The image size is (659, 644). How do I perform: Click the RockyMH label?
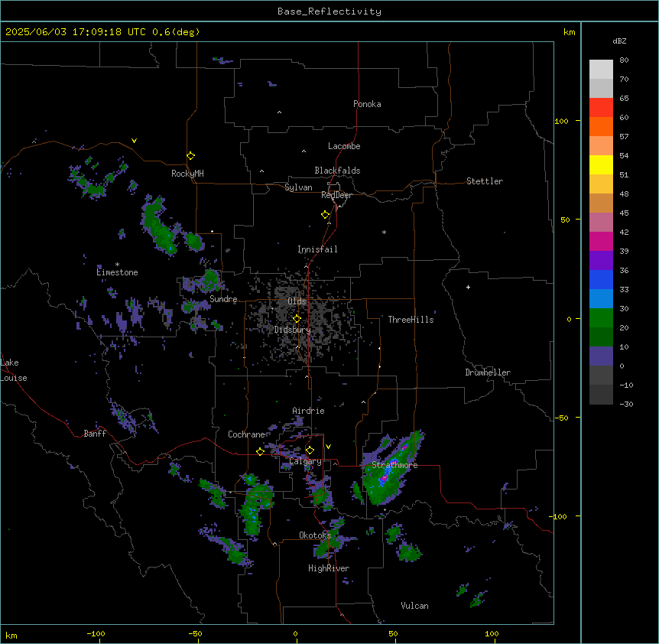(x=187, y=174)
